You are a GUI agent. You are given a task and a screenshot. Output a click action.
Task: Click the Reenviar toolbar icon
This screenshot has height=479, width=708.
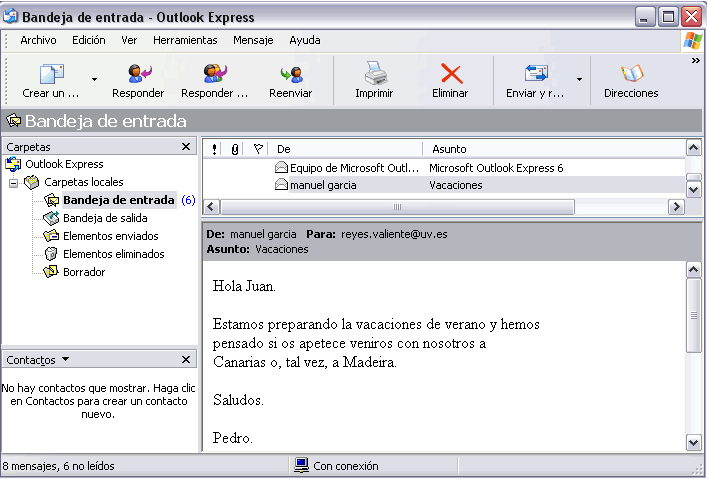(291, 74)
